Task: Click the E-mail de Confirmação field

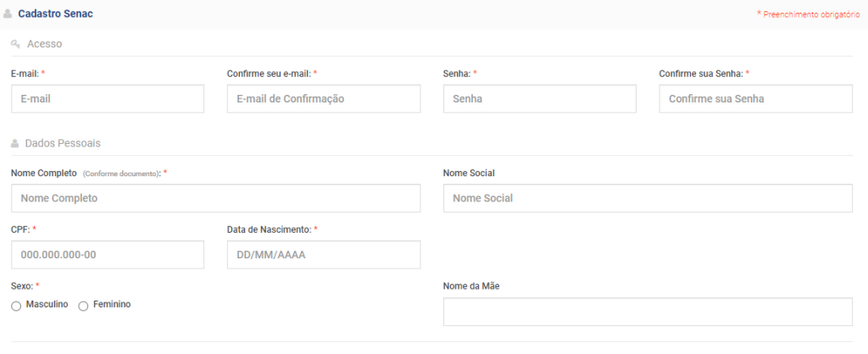Action: (324, 99)
